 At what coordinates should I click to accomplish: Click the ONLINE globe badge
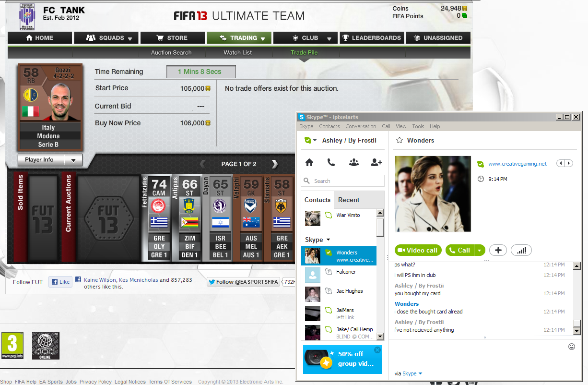tap(46, 346)
